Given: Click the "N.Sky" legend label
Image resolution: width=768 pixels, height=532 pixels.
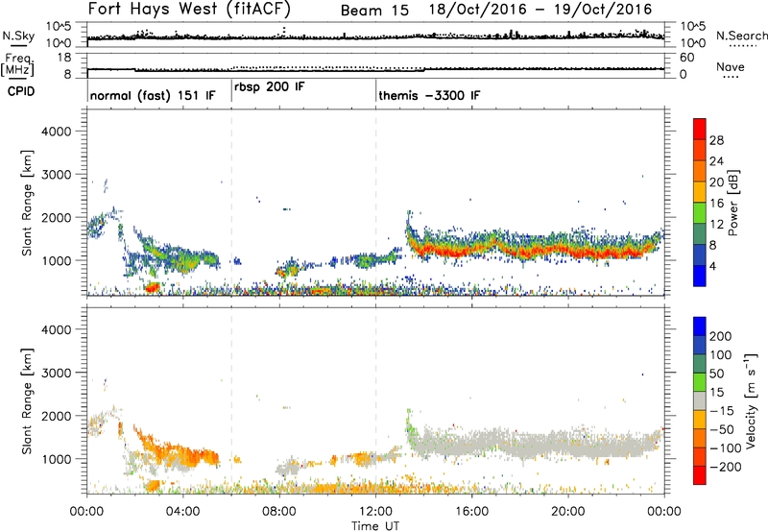Looking at the screenshot, I should click(18, 36).
